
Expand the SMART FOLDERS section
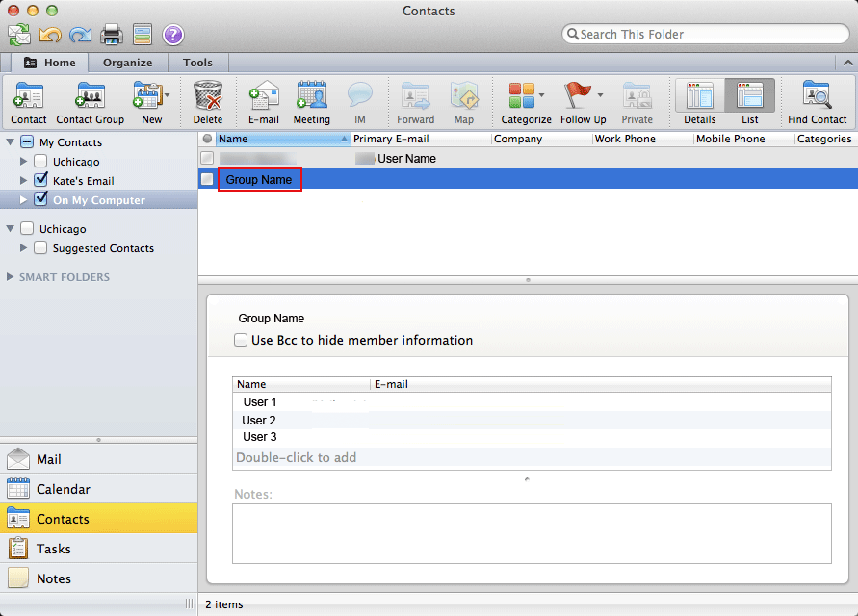tap(10, 277)
